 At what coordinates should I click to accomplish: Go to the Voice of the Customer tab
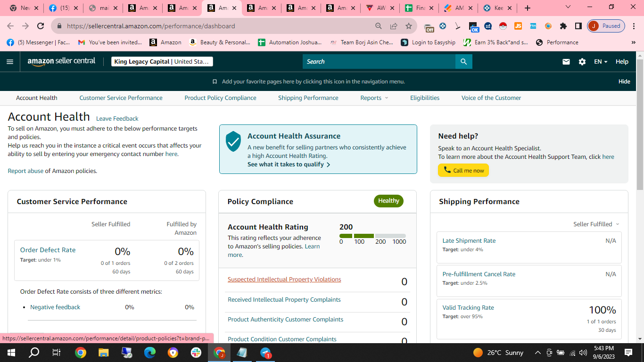pyautogui.click(x=491, y=98)
